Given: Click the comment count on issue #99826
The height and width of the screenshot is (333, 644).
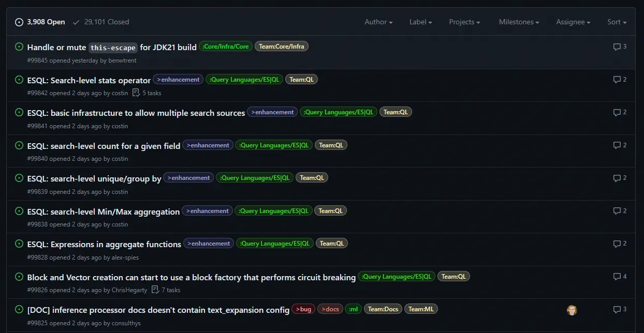Looking at the screenshot, I should pyautogui.click(x=624, y=277).
